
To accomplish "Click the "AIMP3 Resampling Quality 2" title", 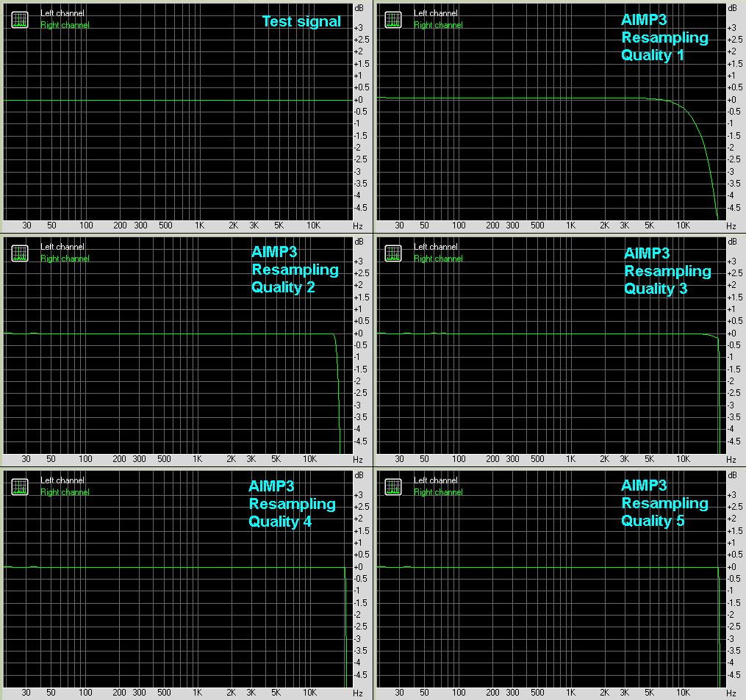I will point(295,270).
